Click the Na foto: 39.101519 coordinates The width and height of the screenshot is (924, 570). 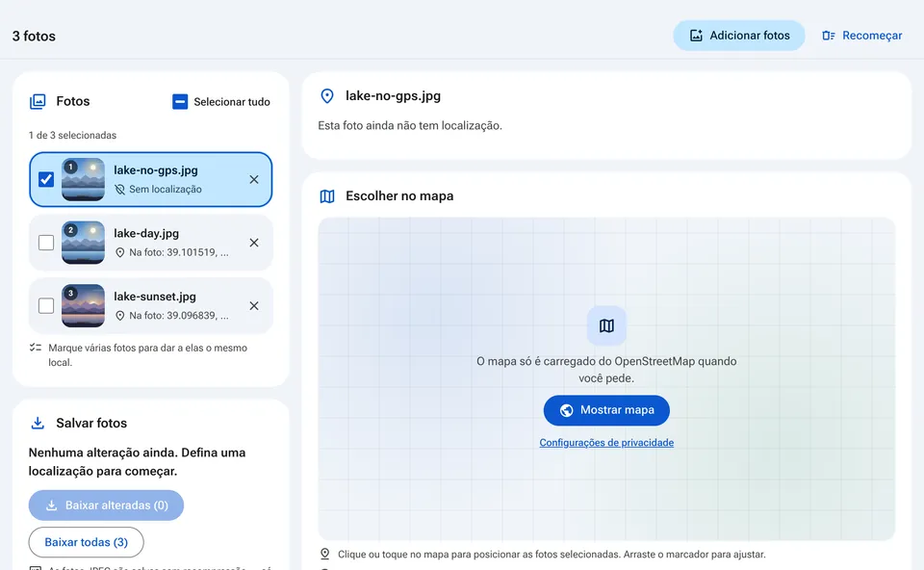click(x=179, y=252)
